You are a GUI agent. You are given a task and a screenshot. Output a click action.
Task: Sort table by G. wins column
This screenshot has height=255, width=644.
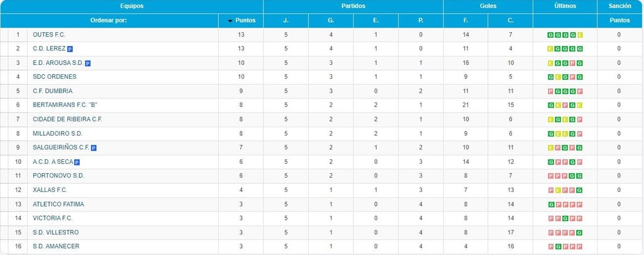click(331, 21)
